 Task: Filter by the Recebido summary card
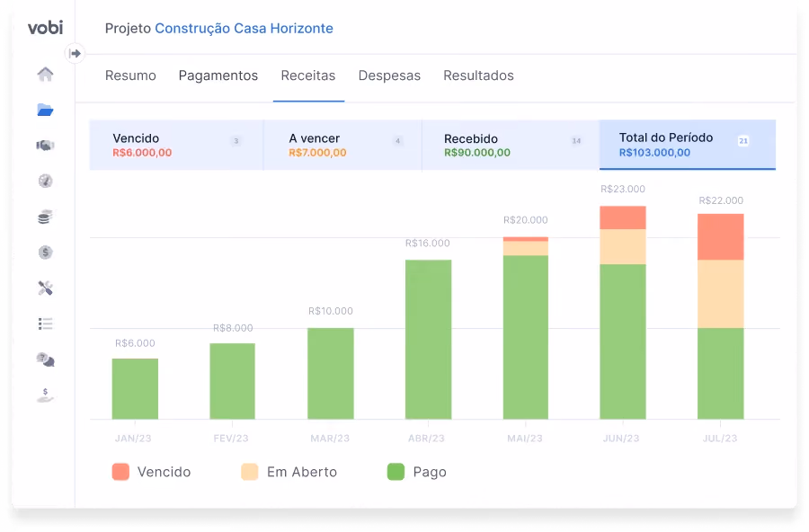coord(511,145)
